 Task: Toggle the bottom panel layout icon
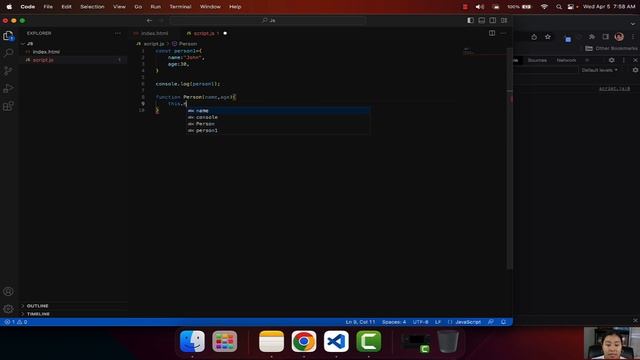(x=482, y=20)
